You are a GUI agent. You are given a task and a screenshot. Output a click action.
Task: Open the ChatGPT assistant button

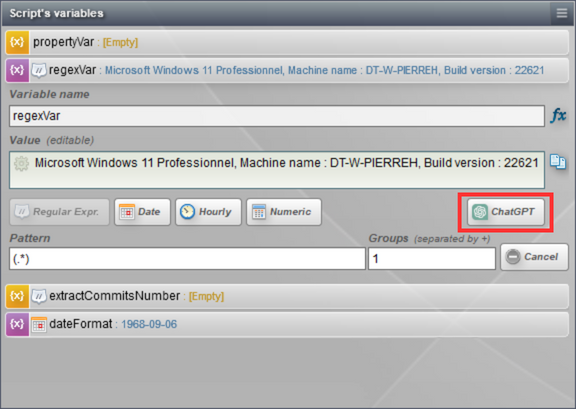pyautogui.click(x=505, y=212)
